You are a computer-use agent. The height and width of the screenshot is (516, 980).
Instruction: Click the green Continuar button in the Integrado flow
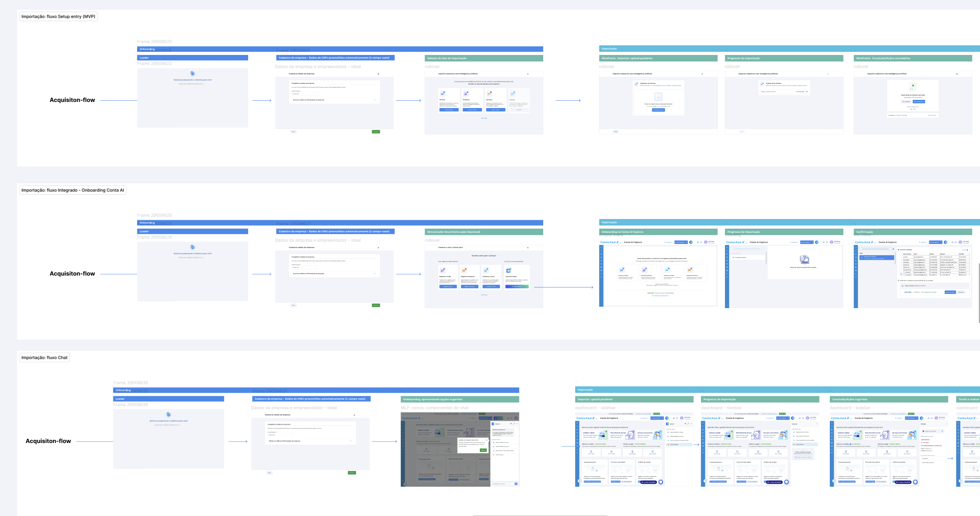click(376, 305)
